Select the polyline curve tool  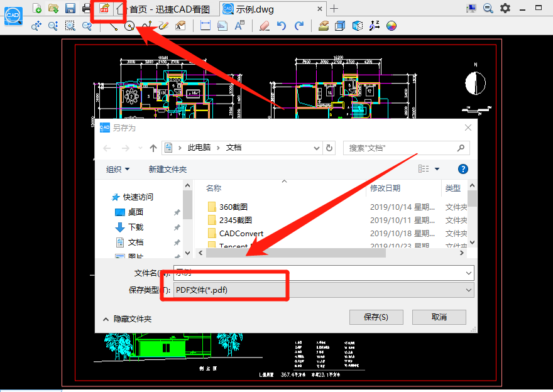[x=146, y=26]
